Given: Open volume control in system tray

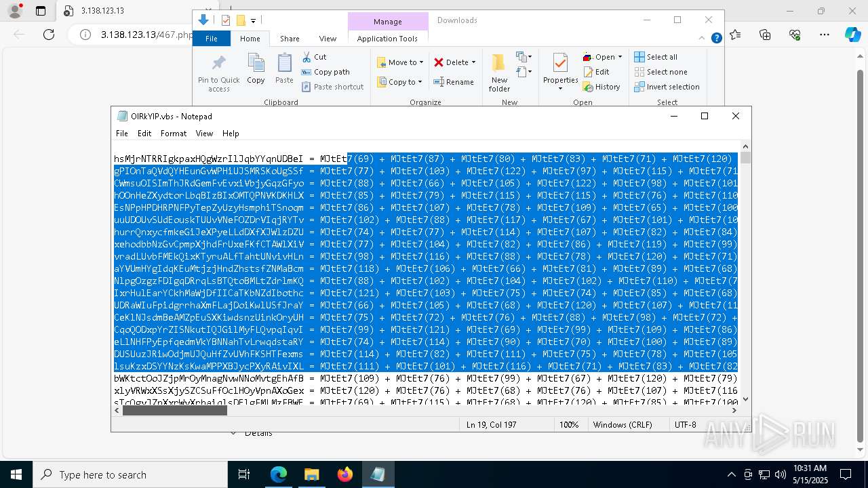Looking at the screenshot, I should pos(781,474).
